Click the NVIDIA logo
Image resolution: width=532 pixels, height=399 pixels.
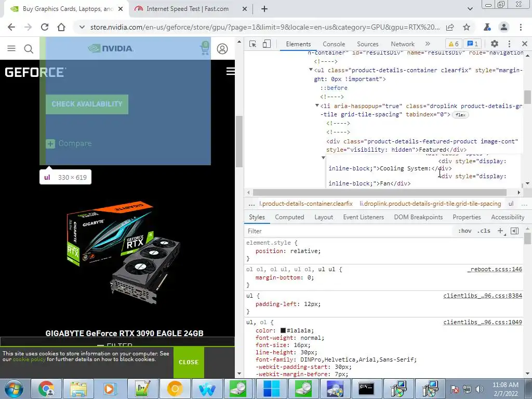(x=111, y=48)
